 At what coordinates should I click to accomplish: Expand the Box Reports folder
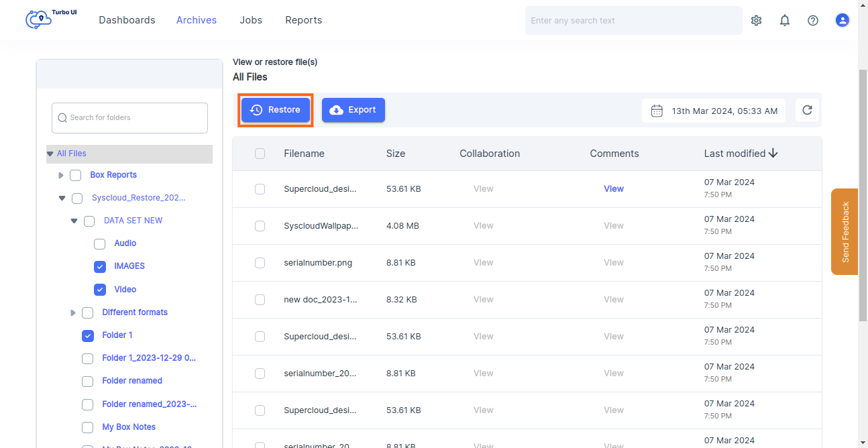click(x=61, y=175)
